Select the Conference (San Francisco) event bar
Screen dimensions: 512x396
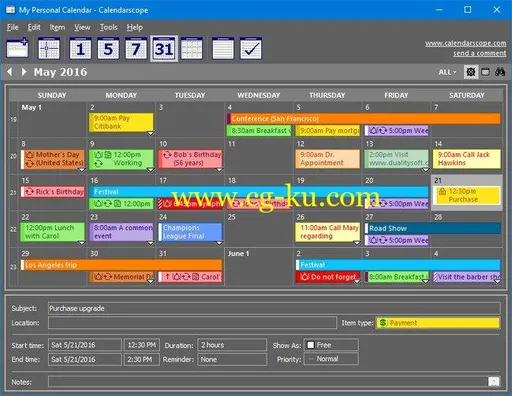[x=363, y=119]
